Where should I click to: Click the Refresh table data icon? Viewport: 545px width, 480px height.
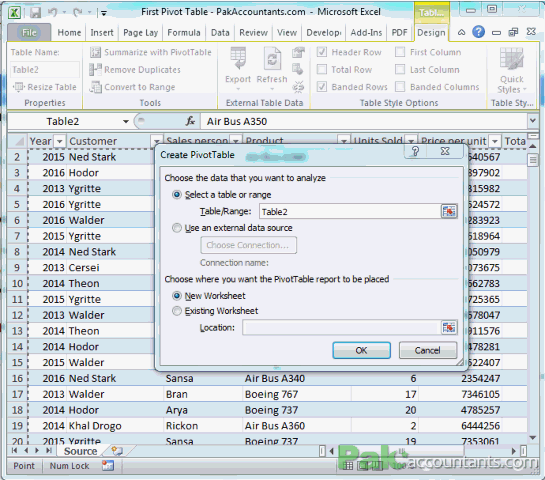pyautogui.click(x=272, y=59)
